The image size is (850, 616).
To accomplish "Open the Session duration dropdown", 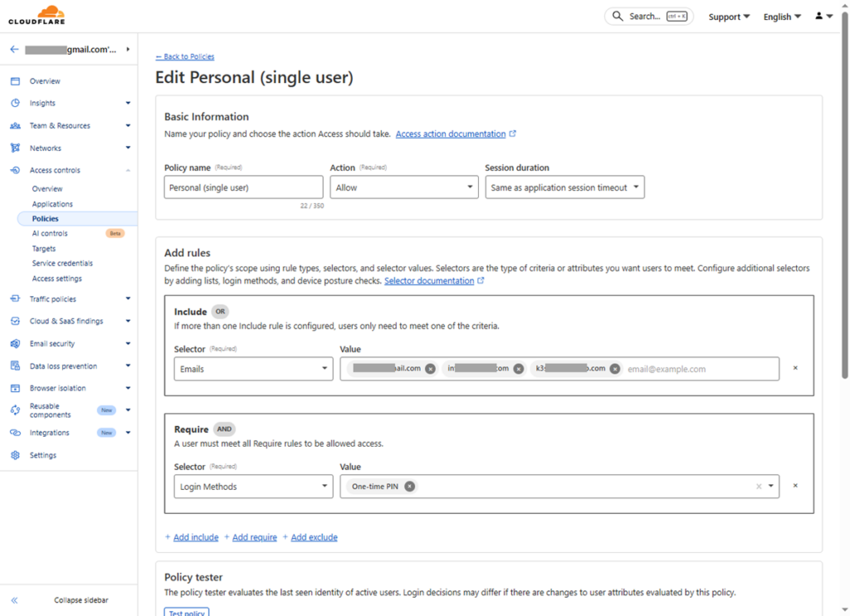I will pos(564,188).
